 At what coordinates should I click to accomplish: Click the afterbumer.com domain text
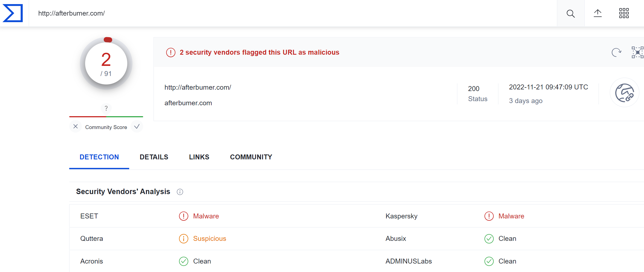(188, 103)
